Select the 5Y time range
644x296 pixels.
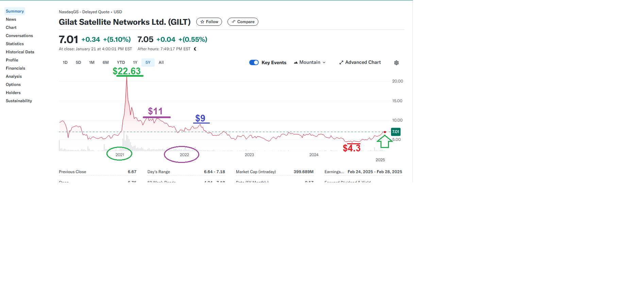pos(148,62)
